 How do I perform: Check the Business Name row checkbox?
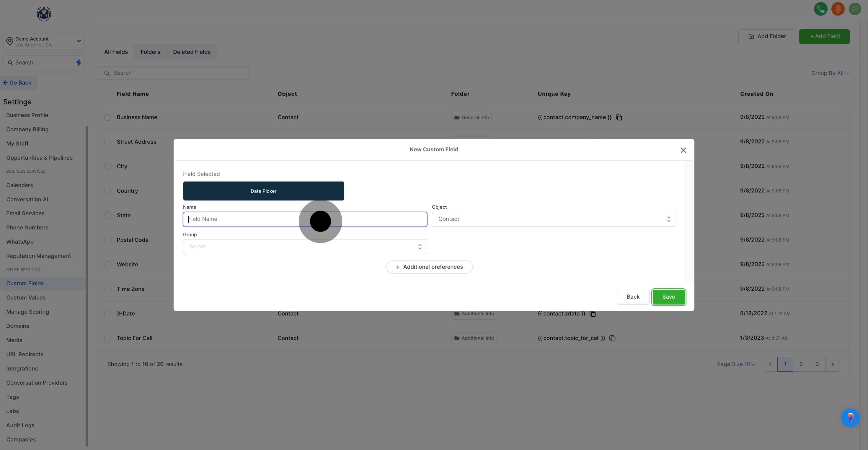pyautogui.click(x=107, y=117)
